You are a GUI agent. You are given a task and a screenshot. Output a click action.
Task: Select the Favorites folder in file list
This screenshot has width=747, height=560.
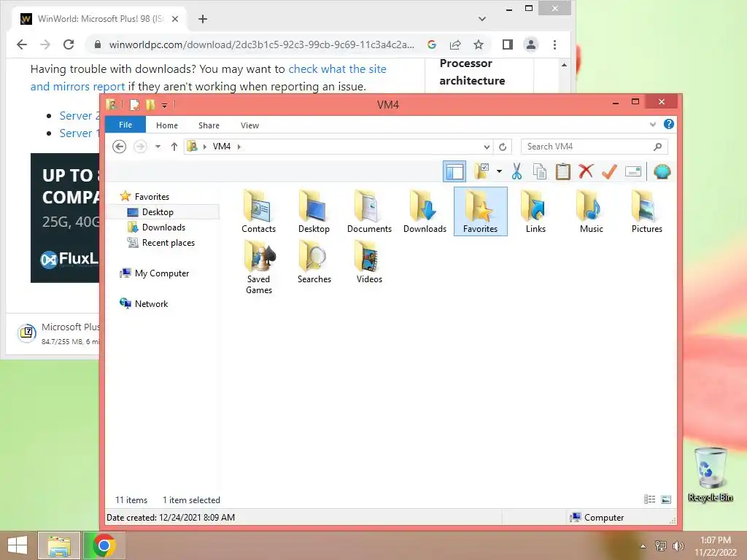click(480, 211)
